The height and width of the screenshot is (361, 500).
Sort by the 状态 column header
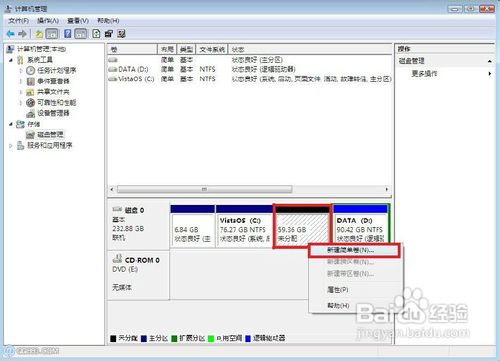coord(310,49)
